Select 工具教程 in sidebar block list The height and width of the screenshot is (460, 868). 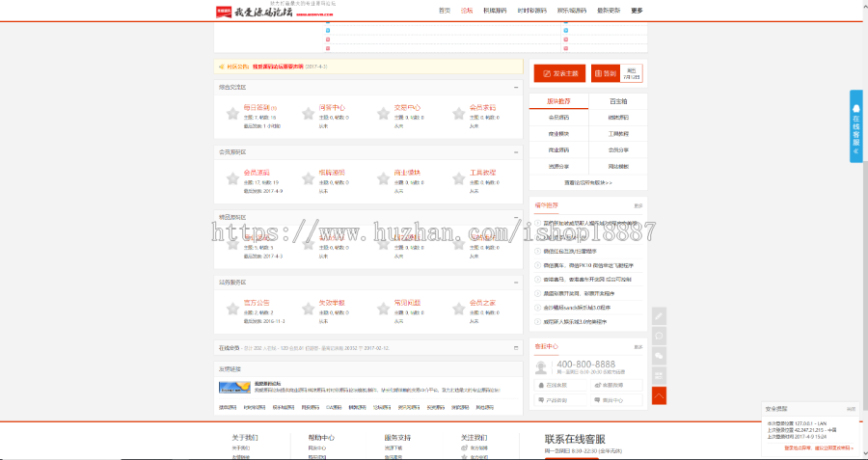coord(618,134)
